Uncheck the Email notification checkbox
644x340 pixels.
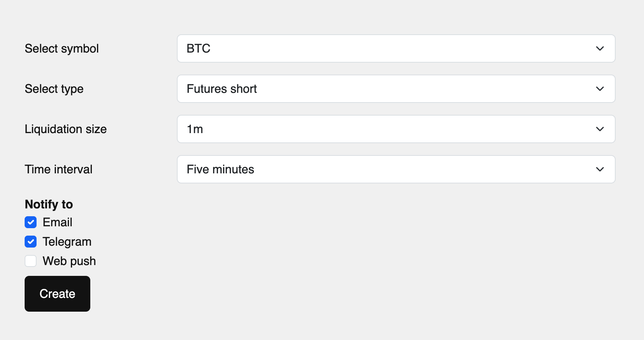(x=31, y=222)
